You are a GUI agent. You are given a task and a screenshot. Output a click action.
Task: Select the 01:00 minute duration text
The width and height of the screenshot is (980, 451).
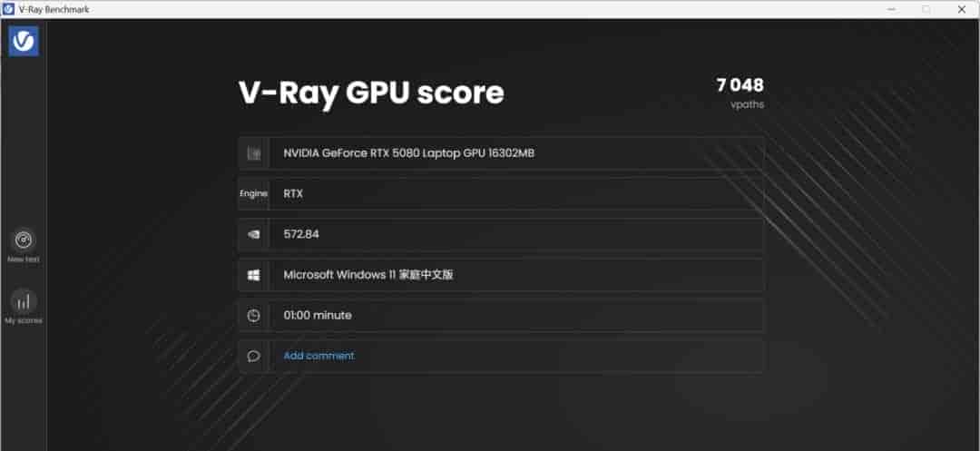click(318, 315)
